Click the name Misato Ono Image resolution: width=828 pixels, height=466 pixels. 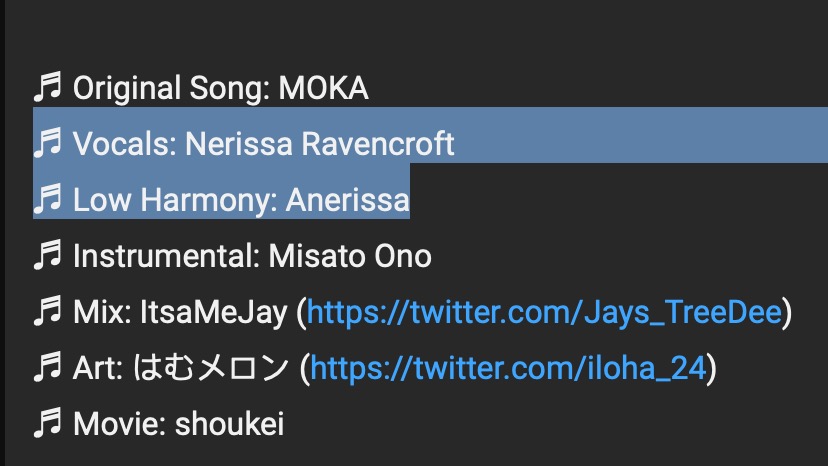click(350, 256)
